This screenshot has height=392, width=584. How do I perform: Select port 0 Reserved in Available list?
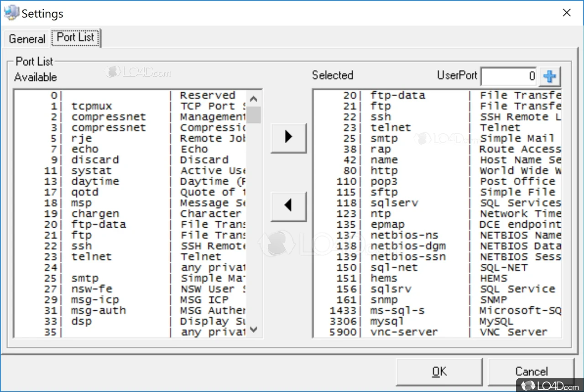coord(130,95)
